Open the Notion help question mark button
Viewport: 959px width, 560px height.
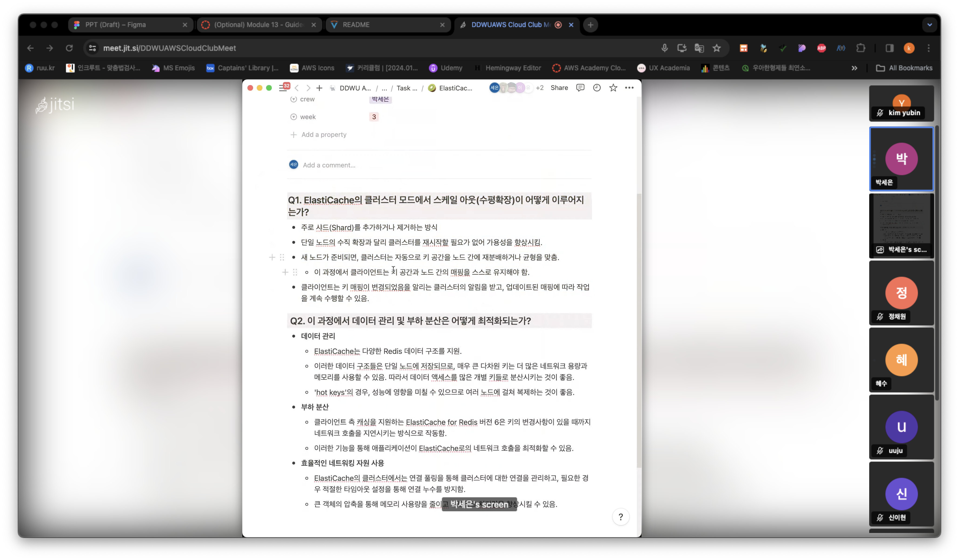click(620, 517)
